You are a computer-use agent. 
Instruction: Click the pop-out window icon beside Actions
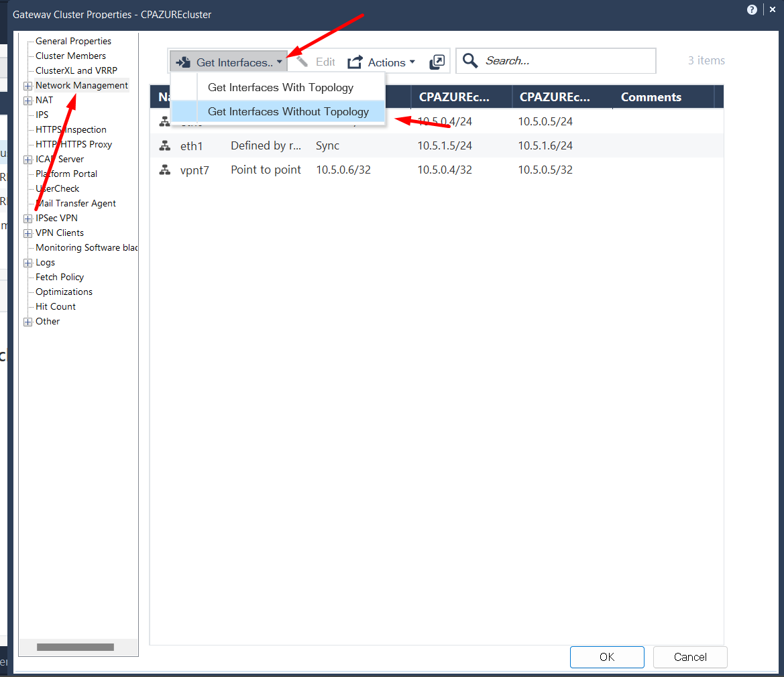[437, 62]
